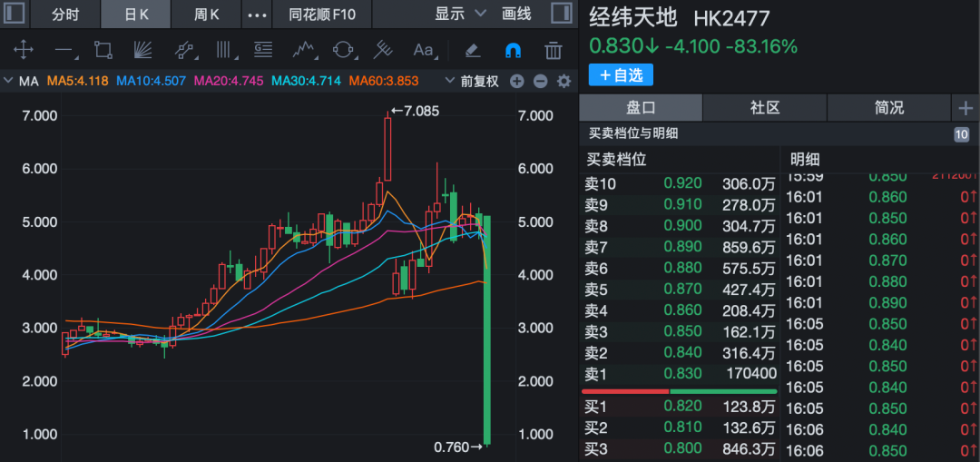This screenshot has height=462, width=980.
Task: Click the stock code HK2477
Action: coord(732,18)
